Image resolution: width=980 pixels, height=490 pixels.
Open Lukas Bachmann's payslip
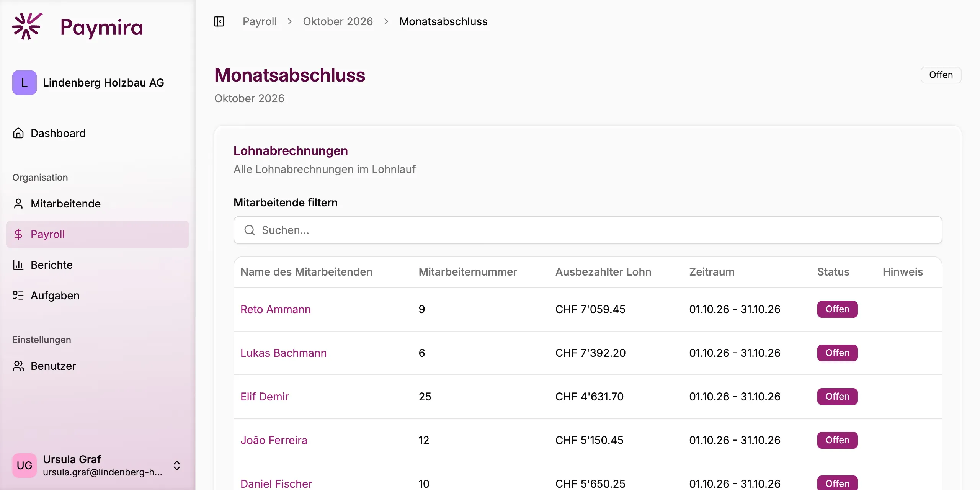click(x=284, y=353)
